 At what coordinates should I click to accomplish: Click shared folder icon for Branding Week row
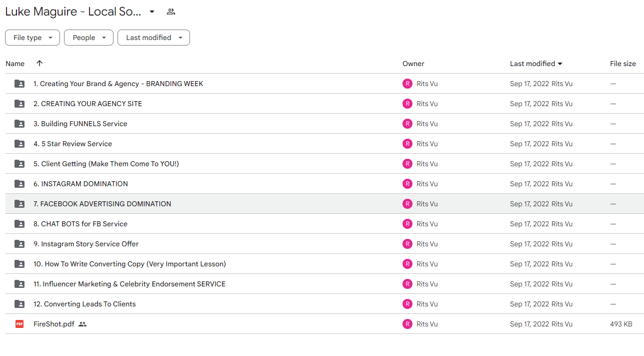click(x=19, y=84)
